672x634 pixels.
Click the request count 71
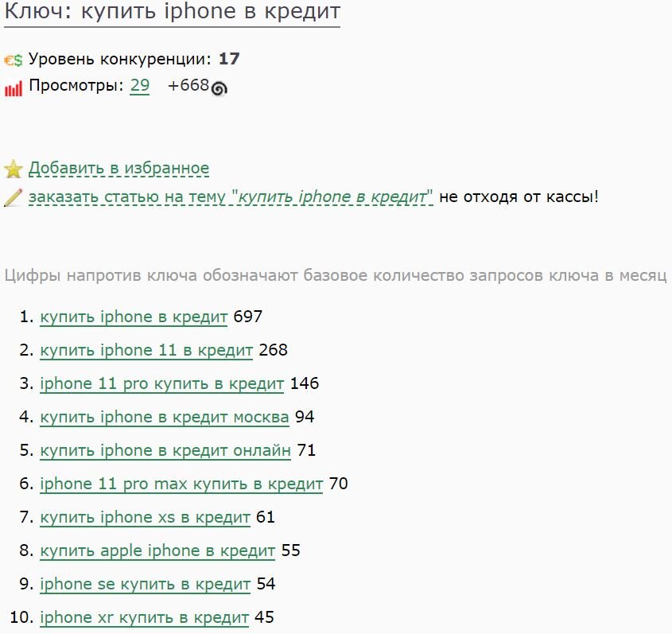click(306, 450)
